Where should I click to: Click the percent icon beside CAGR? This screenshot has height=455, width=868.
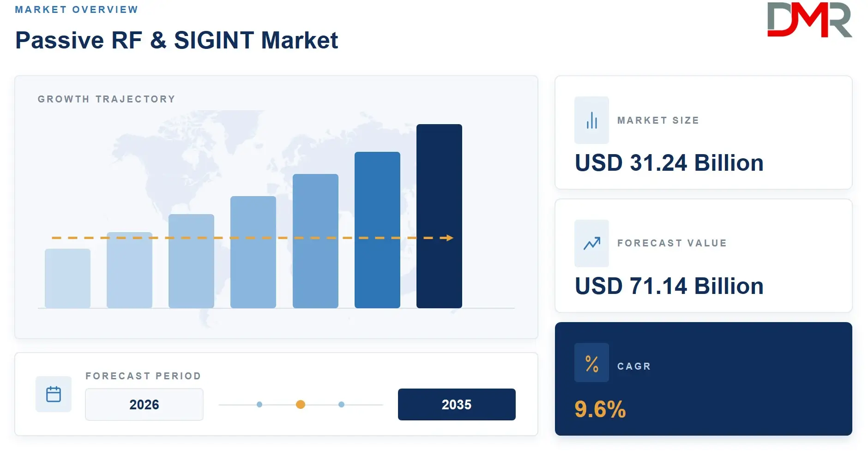(591, 363)
